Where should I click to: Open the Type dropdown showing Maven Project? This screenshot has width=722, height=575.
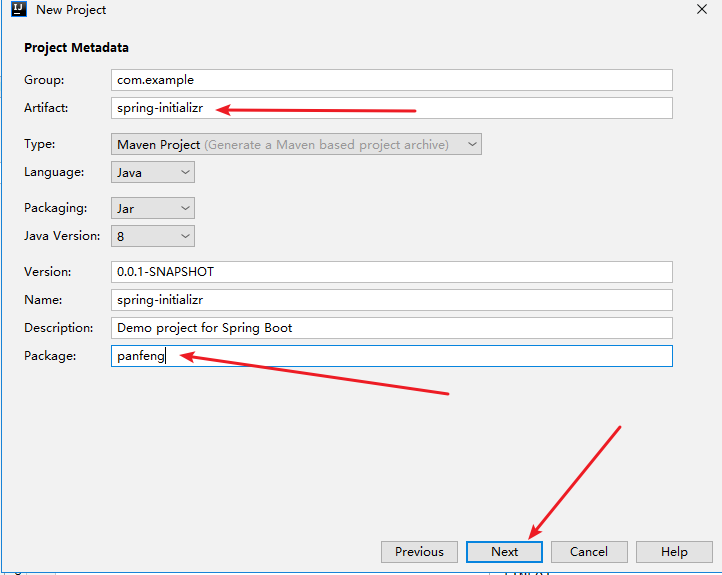click(x=296, y=145)
